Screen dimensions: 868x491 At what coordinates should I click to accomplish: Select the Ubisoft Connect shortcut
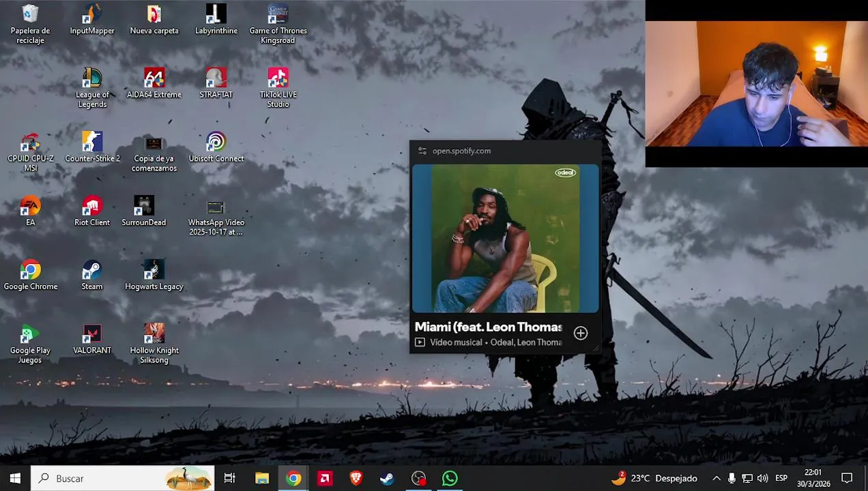click(216, 147)
